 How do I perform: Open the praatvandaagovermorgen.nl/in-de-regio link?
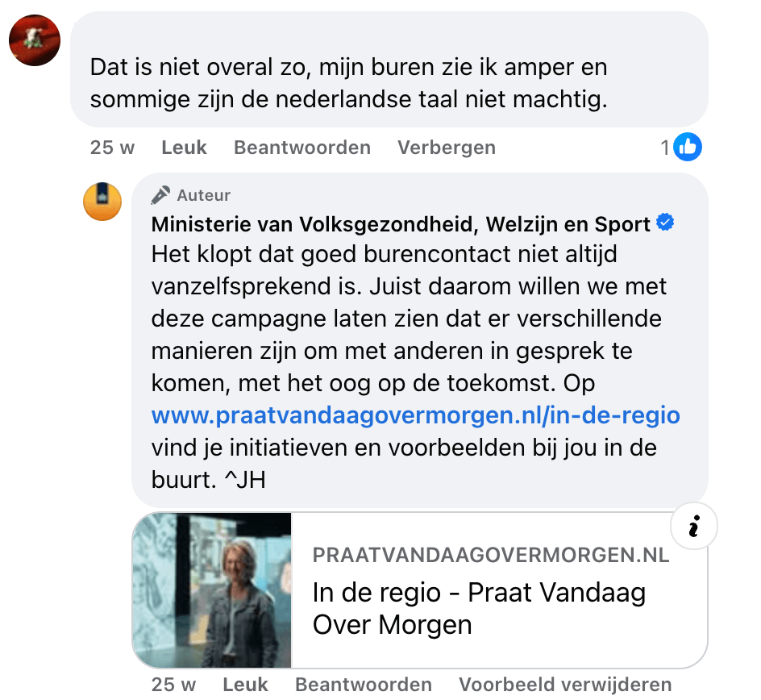[x=415, y=415]
